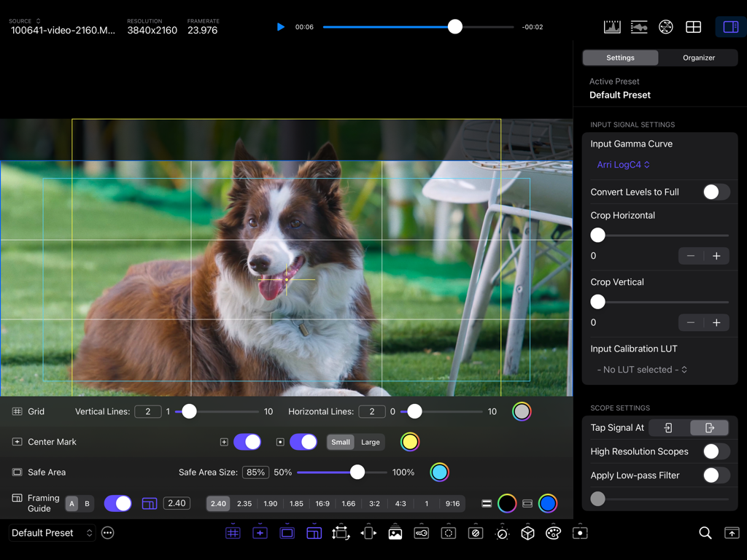Screen dimensions: 747x560
Task: Open the histogram scope view
Action: [612, 26]
